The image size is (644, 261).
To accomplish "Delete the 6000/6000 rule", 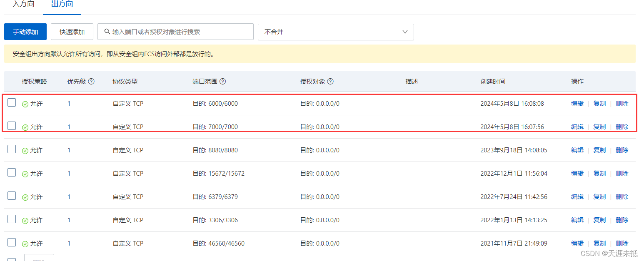I will coord(622,104).
